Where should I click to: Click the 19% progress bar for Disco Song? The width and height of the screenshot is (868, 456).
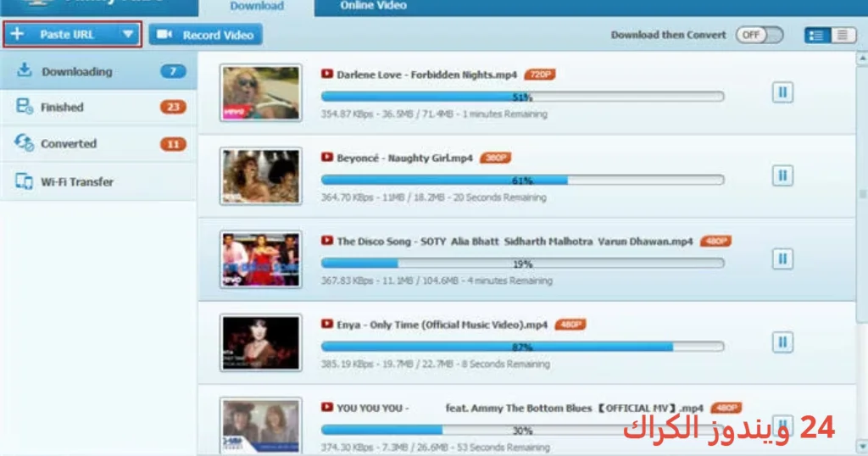(x=522, y=264)
